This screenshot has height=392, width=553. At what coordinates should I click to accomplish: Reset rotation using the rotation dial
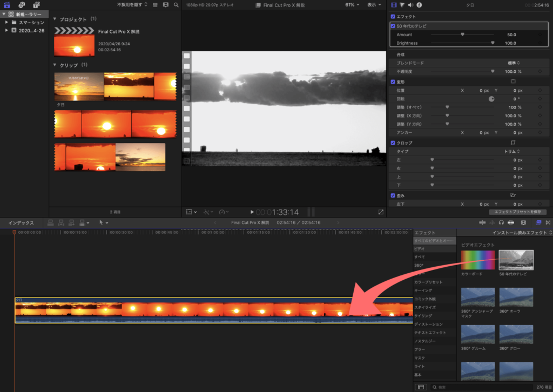click(491, 99)
